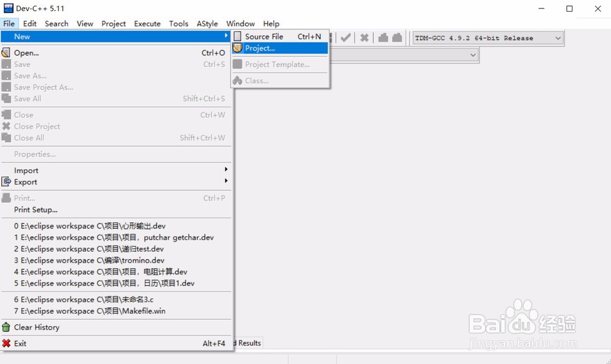Open the Execute menu
The width and height of the screenshot is (611, 364).
coord(147,24)
